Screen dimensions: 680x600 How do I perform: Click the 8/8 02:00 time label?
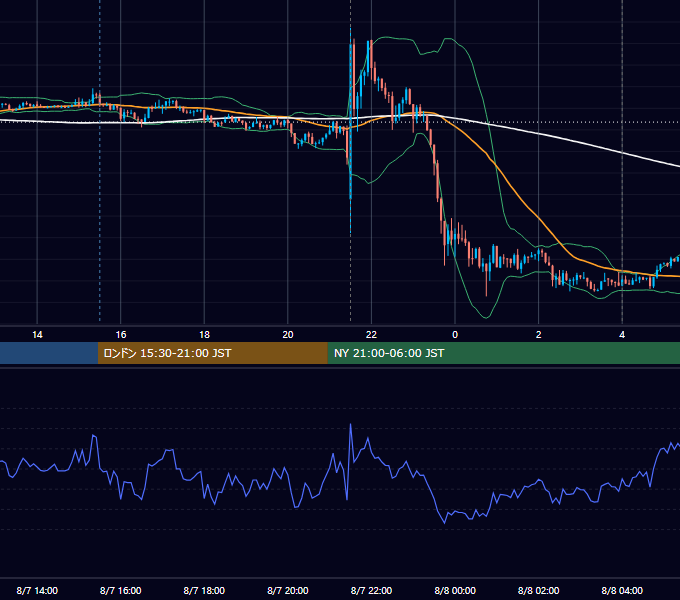point(539,590)
